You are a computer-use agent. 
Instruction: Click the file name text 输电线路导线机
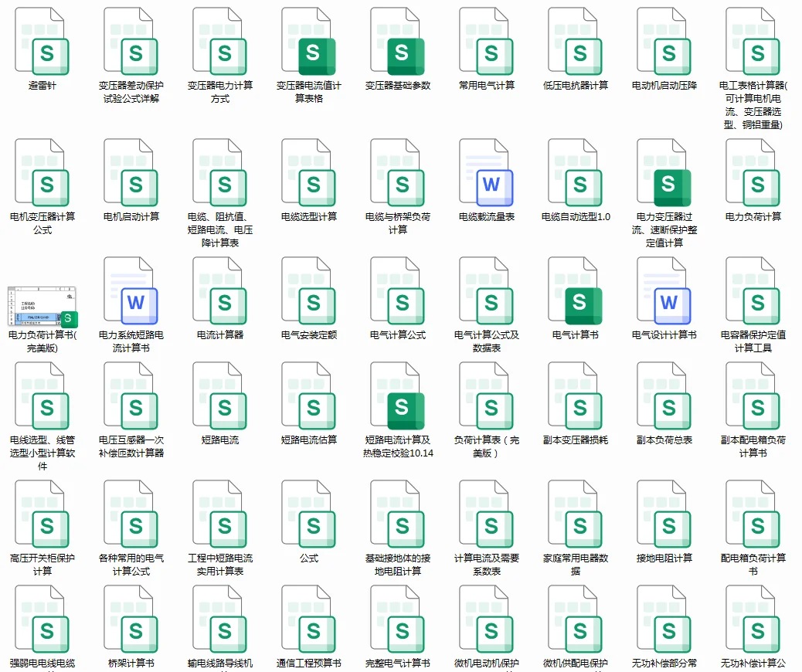pyautogui.click(x=220, y=664)
